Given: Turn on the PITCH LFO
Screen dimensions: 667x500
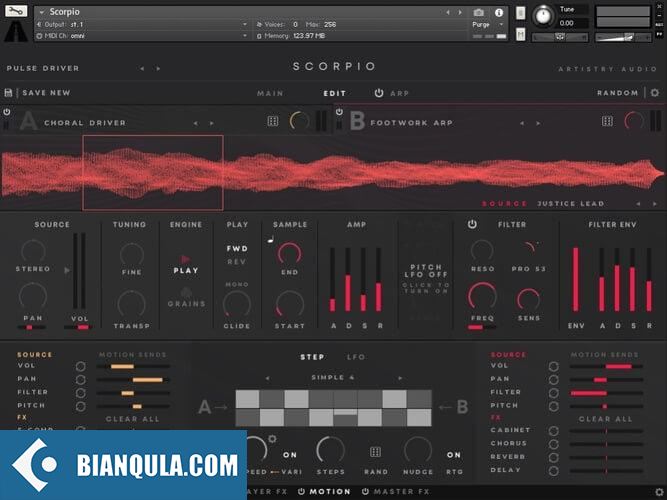Looking at the screenshot, I should click(x=426, y=279).
